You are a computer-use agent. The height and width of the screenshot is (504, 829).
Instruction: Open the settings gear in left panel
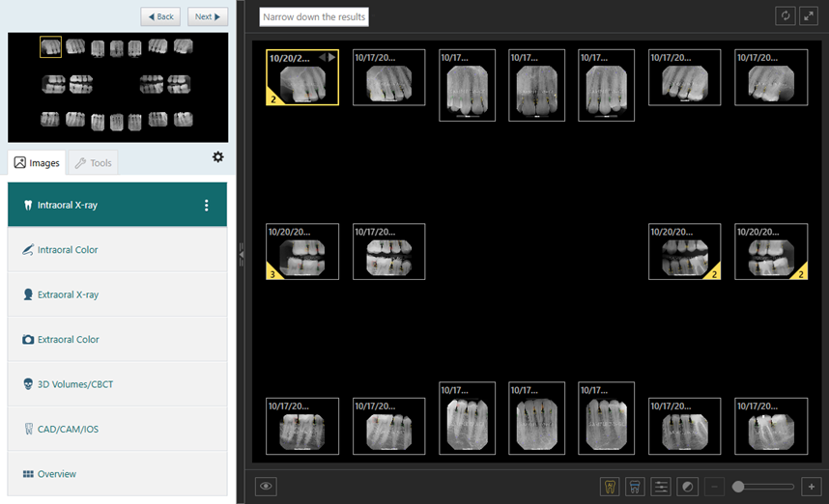tap(217, 157)
